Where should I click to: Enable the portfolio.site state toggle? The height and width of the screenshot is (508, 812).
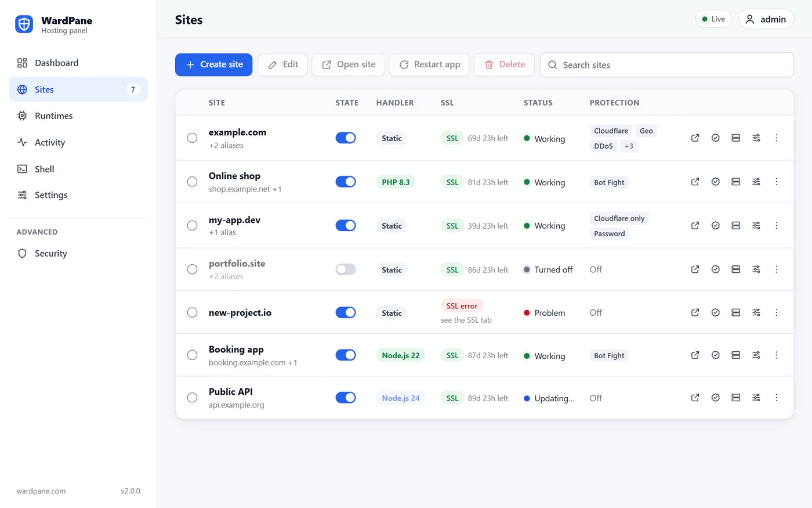346,269
